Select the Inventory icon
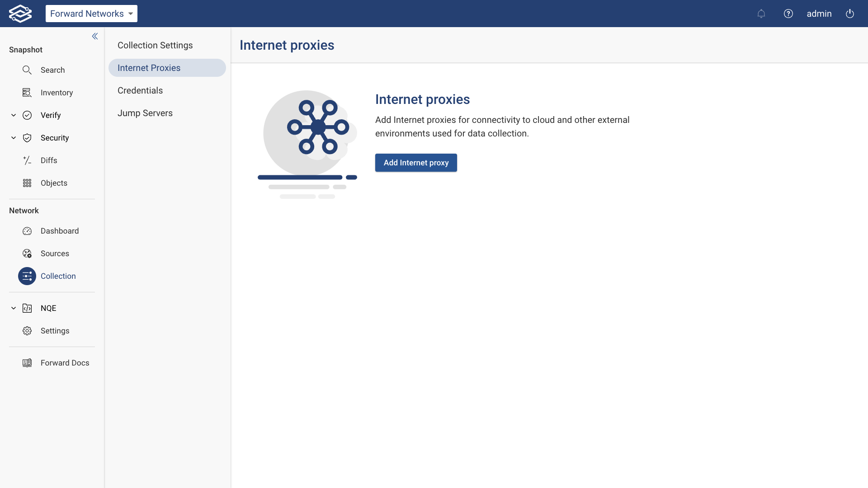 coord(27,93)
